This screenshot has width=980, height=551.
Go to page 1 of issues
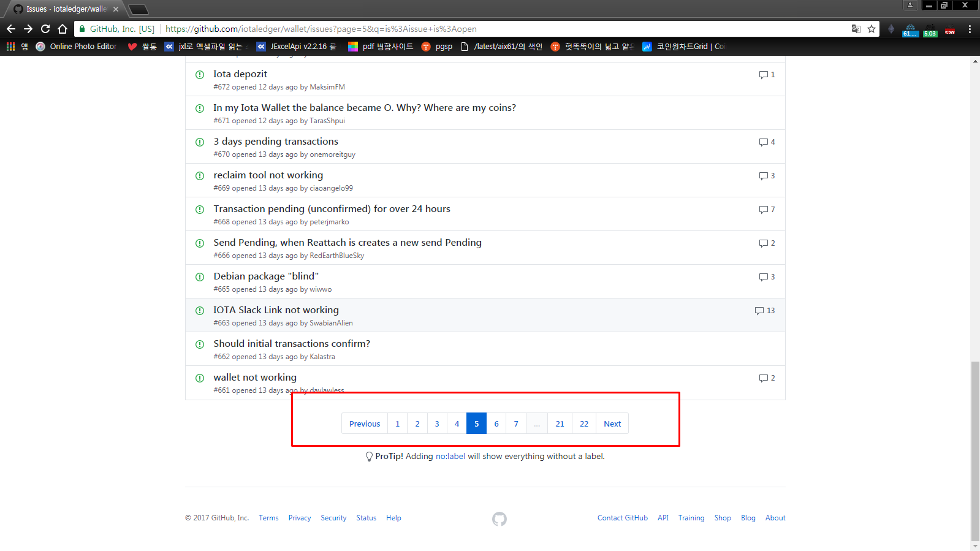pyautogui.click(x=397, y=424)
